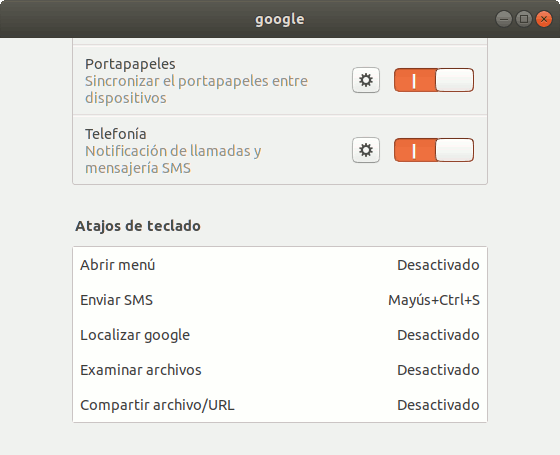Pick the Compartir archivo/URL shortcut row
560x455 pixels.
280,405
